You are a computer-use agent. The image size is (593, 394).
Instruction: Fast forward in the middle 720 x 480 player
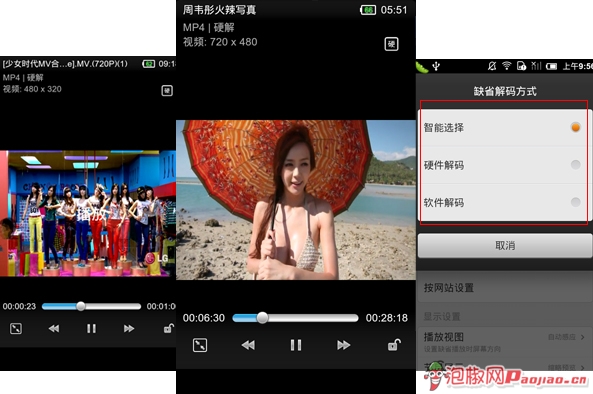tap(343, 345)
